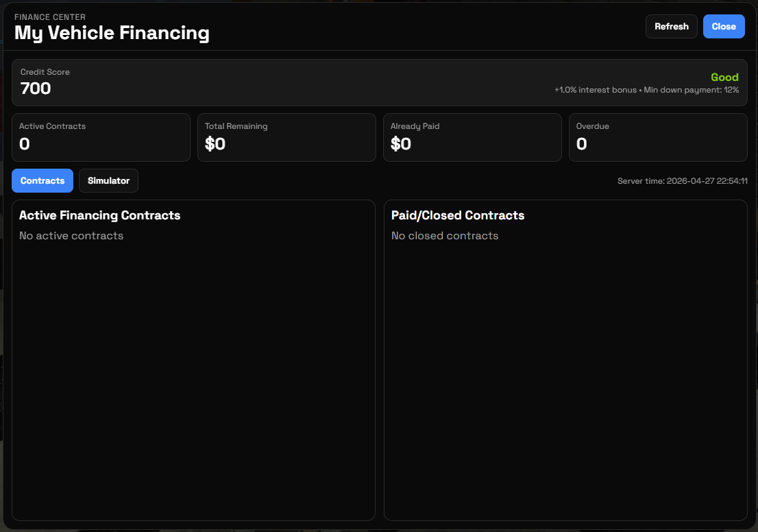
Task: Select the Already Paid stat card
Action: [x=472, y=137]
